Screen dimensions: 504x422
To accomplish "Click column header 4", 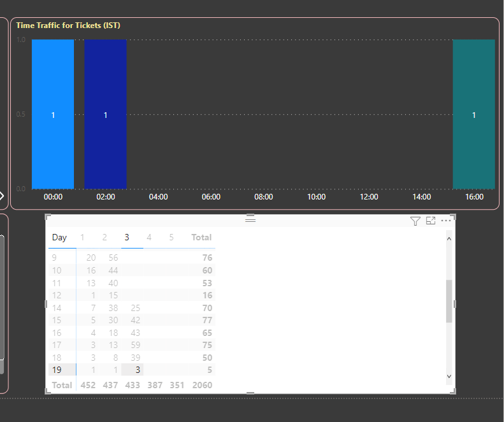I will [x=149, y=237].
